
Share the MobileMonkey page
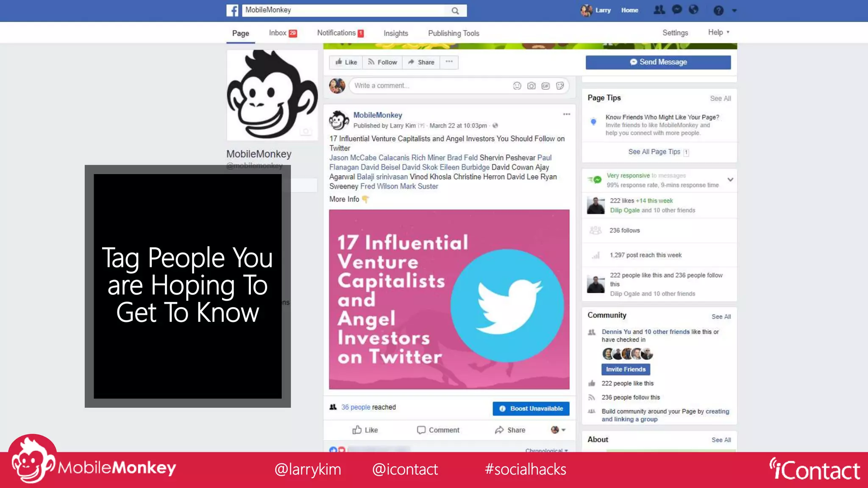[x=421, y=62]
